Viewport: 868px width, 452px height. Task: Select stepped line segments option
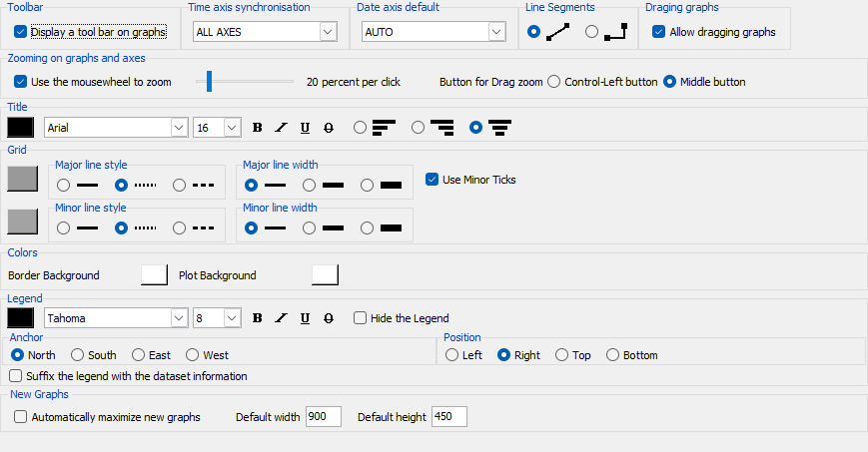coord(591,32)
